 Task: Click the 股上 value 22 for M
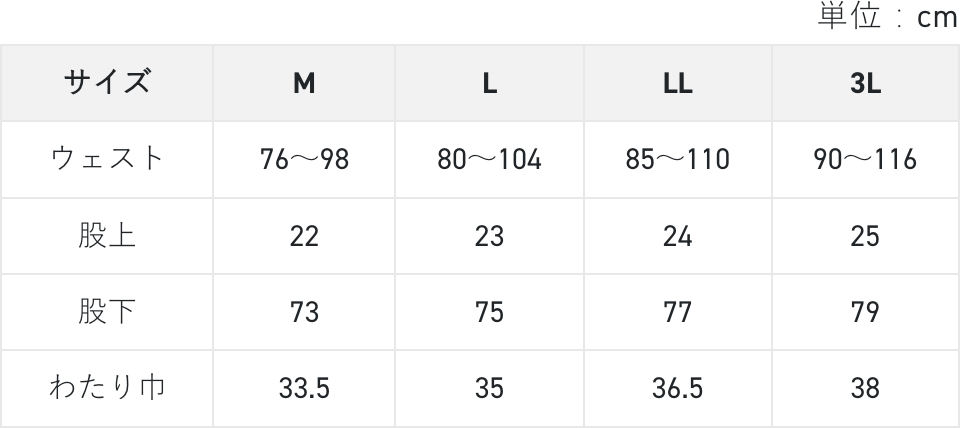304,237
